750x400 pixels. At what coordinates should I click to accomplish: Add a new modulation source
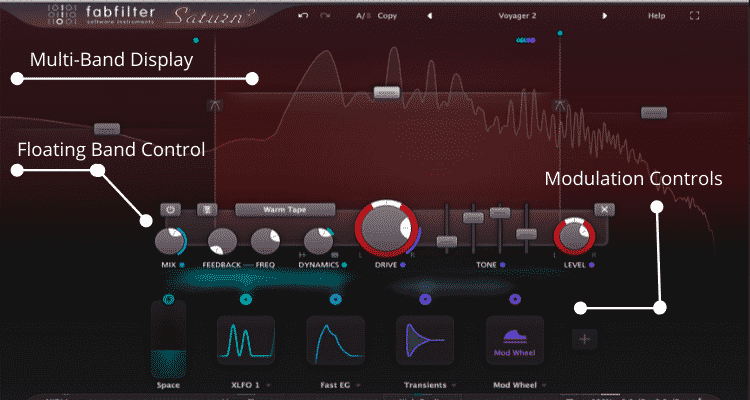point(586,339)
